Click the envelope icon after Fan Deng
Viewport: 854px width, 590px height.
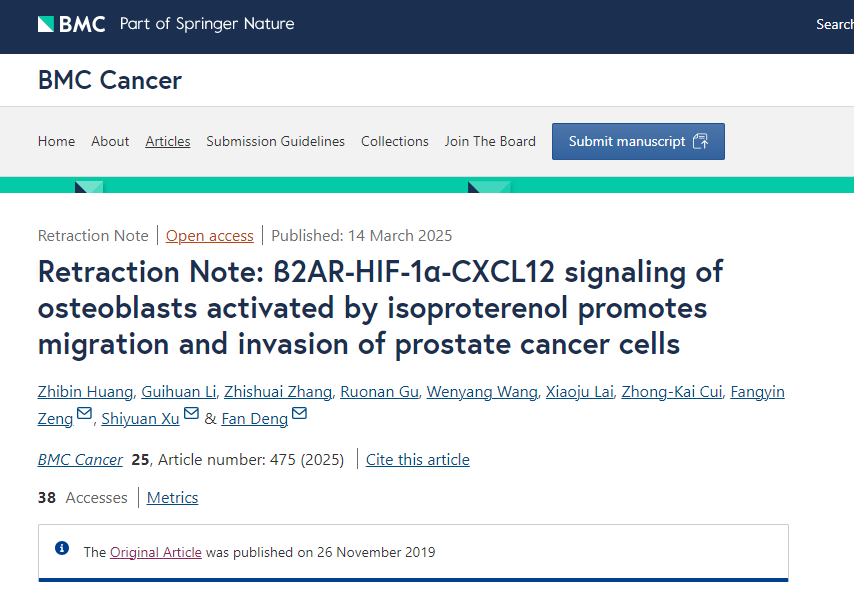(x=300, y=413)
